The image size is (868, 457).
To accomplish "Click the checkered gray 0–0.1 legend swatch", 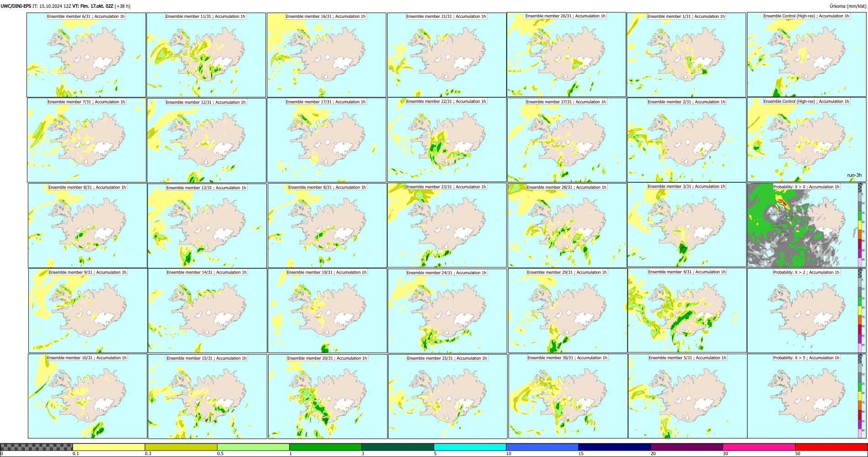I will (x=37, y=447).
